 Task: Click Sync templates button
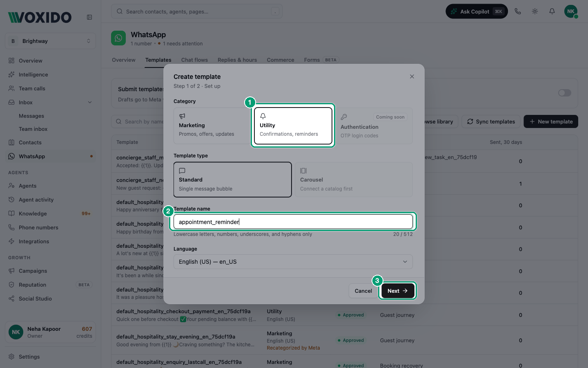coord(491,121)
